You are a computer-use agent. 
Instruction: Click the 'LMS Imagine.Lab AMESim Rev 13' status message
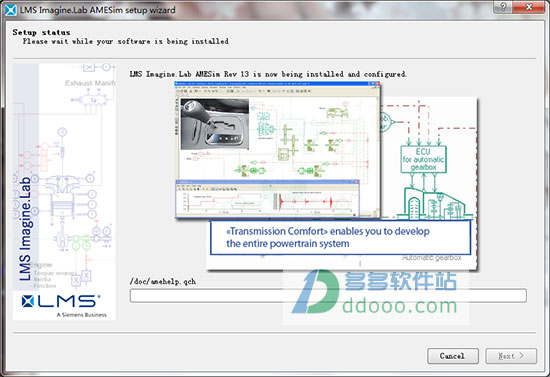point(268,74)
